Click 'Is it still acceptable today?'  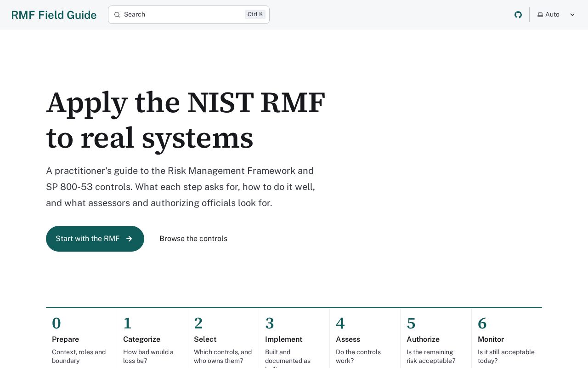click(x=506, y=356)
